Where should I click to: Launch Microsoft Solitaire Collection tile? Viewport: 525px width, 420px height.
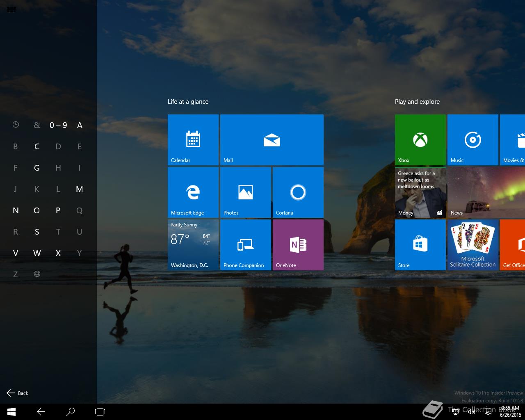473,245
